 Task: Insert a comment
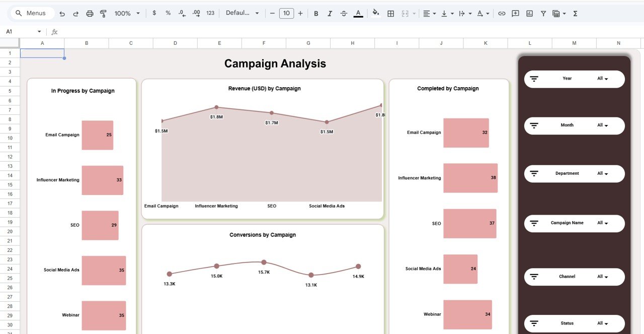[x=515, y=13]
